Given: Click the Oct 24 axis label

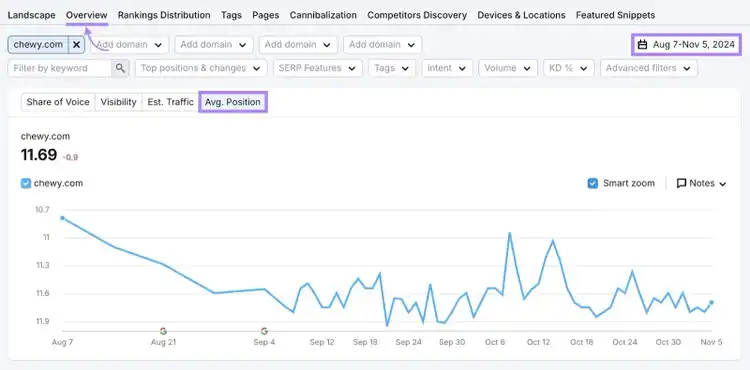Looking at the screenshot, I should (x=625, y=342).
